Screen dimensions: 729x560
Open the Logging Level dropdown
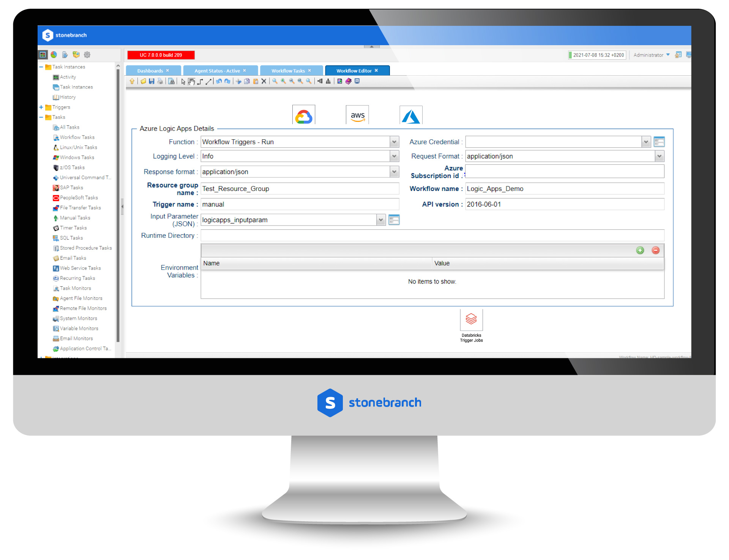pos(394,156)
